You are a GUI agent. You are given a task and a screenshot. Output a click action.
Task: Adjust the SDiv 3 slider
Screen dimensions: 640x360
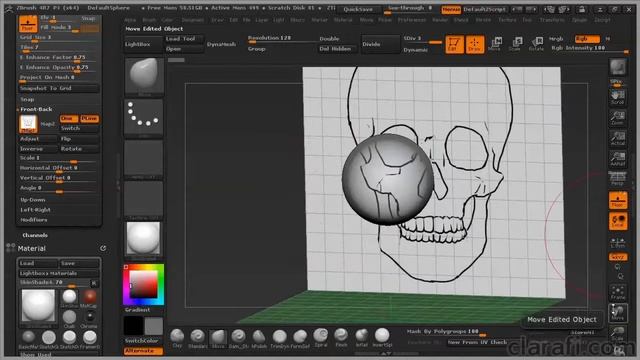[422, 39]
